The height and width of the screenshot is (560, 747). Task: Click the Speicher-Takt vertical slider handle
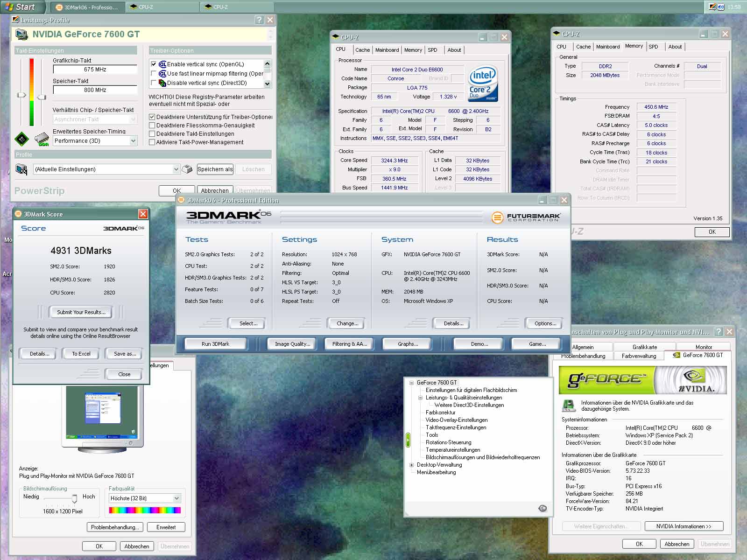(42, 97)
